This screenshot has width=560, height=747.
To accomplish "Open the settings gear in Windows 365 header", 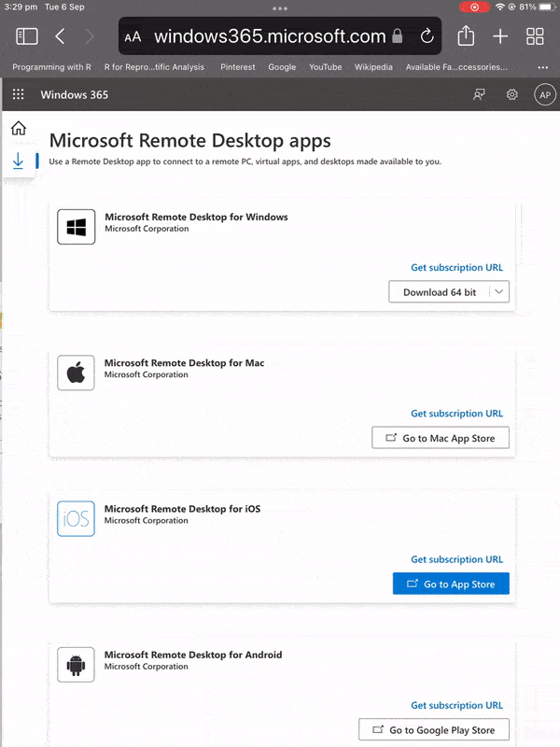I will click(x=511, y=95).
